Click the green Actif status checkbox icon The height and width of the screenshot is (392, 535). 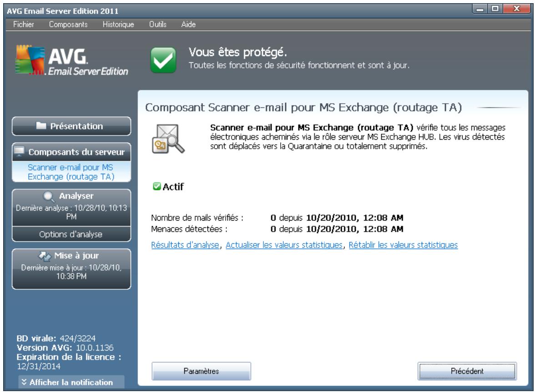[156, 186]
